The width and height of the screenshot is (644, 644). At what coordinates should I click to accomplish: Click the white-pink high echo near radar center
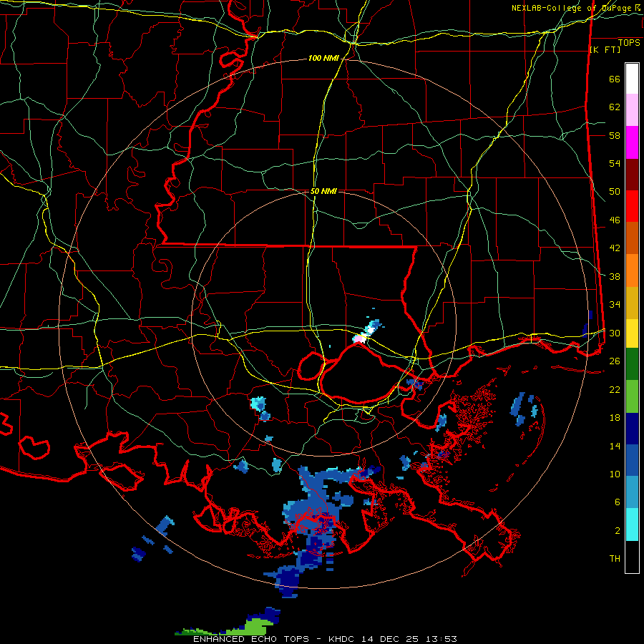click(359, 339)
